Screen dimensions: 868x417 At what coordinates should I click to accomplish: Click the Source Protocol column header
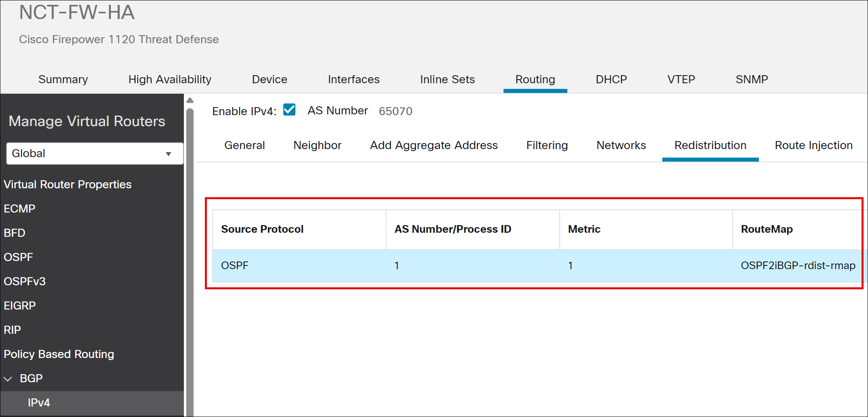(x=262, y=229)
